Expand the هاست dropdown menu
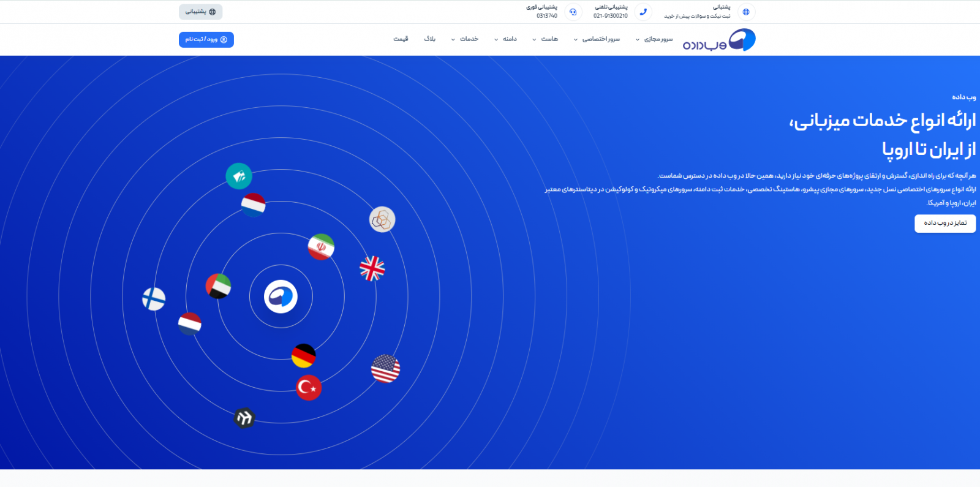Viewport: 980px width, 487px height. point(545,39)
